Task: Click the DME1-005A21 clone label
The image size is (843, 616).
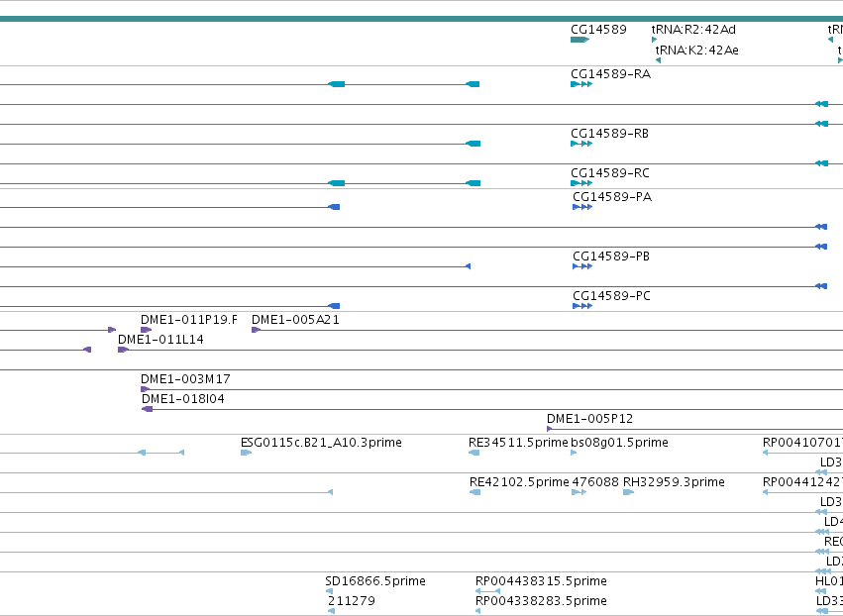Action: 296,320
